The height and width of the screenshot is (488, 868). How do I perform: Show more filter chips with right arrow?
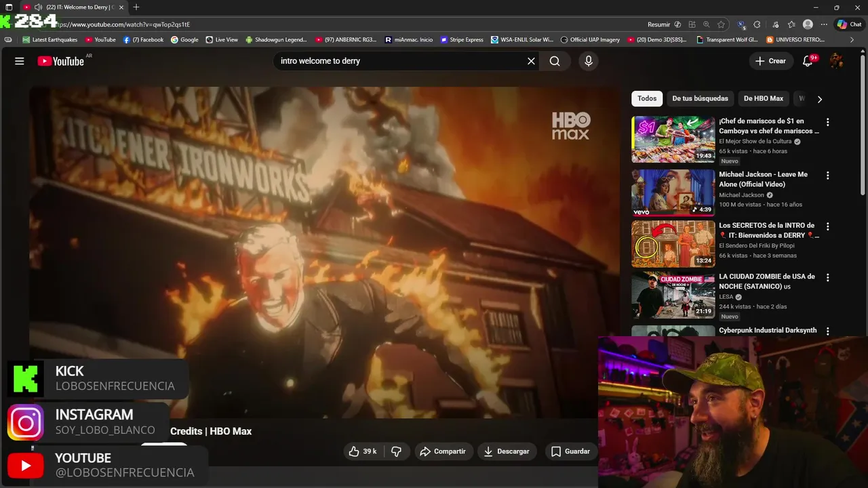point(819,99)
